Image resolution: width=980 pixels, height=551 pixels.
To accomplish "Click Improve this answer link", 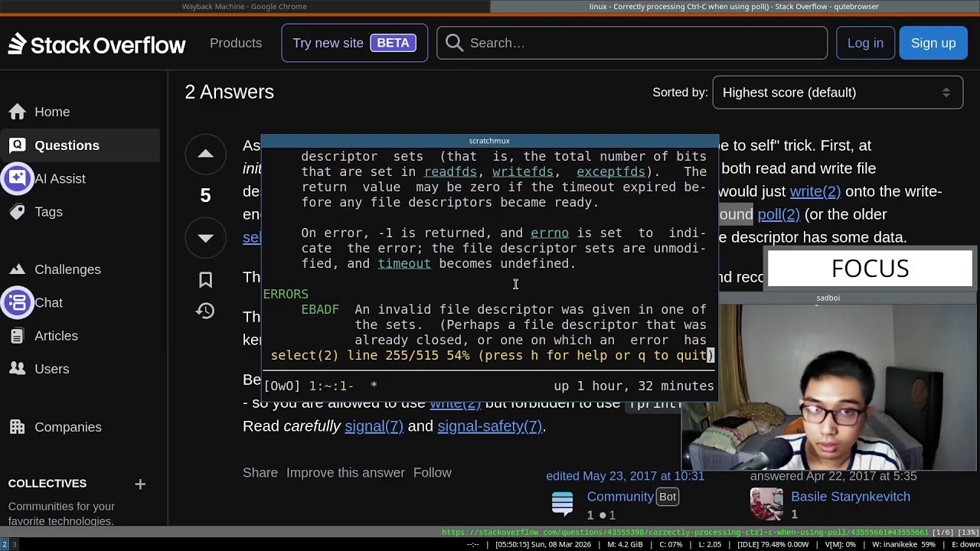I will click(x=345, y=472).
